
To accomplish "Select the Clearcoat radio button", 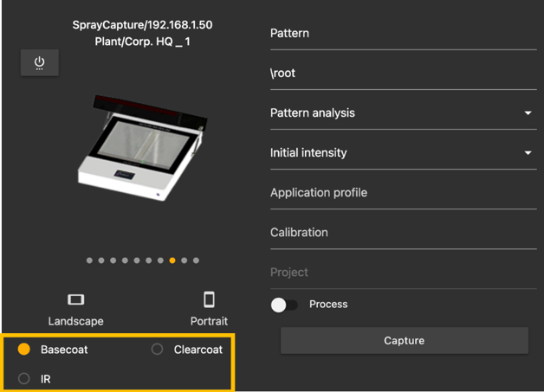I will click(x=157, y=350).
